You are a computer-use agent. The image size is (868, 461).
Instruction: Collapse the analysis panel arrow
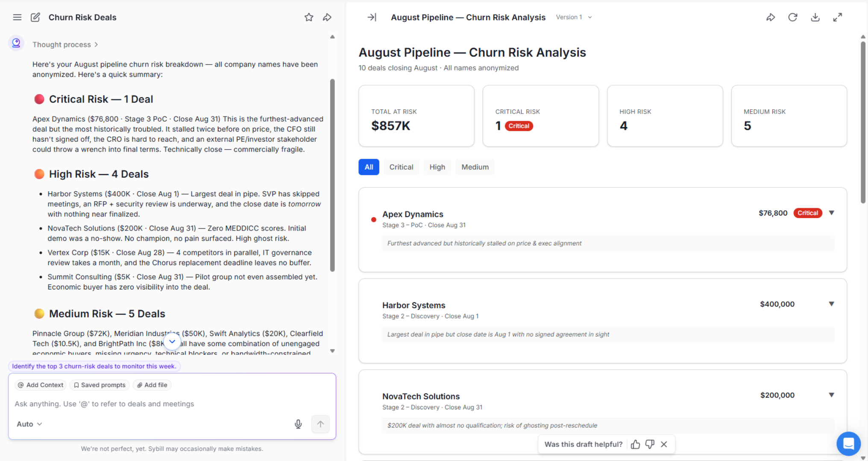coord(372,17)
